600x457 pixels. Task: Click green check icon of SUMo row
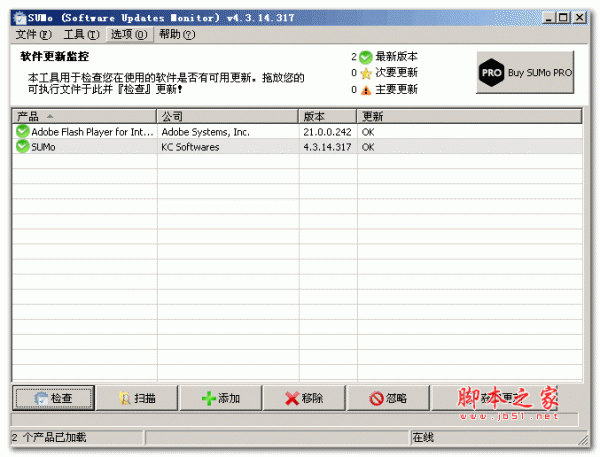[x=23, y=147]
